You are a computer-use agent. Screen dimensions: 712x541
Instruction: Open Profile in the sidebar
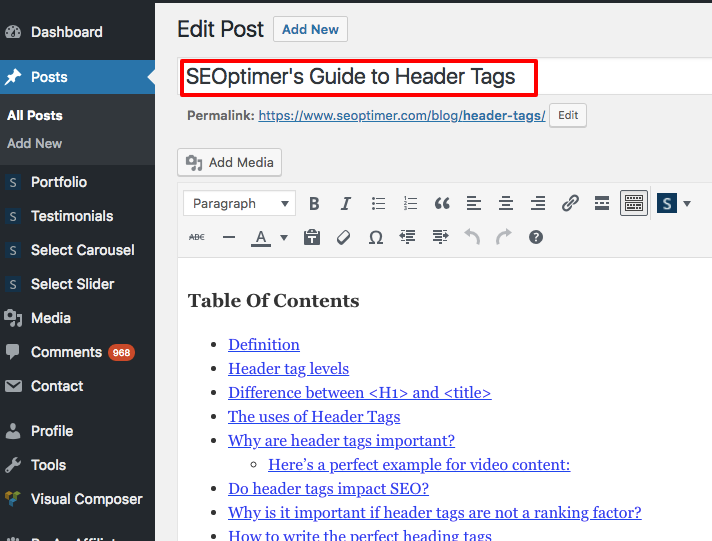pyautogui.click(x=77, y=431)
